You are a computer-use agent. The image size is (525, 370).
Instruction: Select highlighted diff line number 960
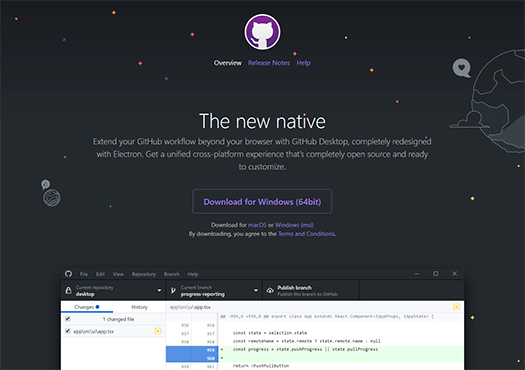[x=211, y=358]
